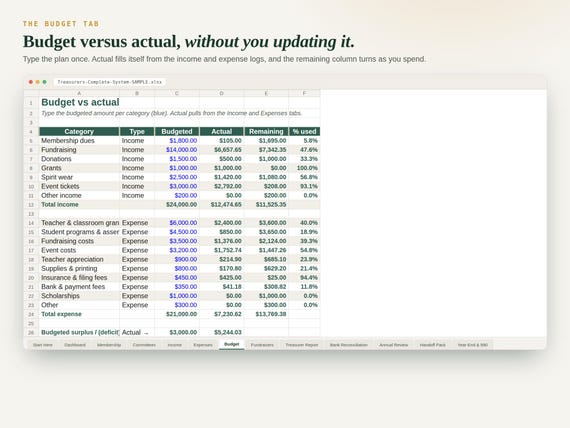This screenshot has height=428, width=570.
Task: Click the Remaining column heading cell
Action: coord(266,131)
